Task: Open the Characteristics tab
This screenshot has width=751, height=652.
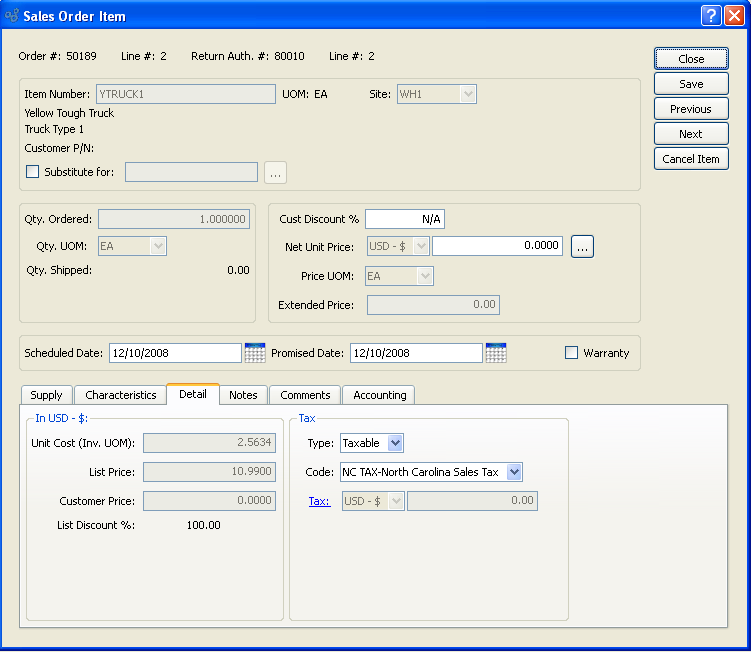Action: coord(121,395)
